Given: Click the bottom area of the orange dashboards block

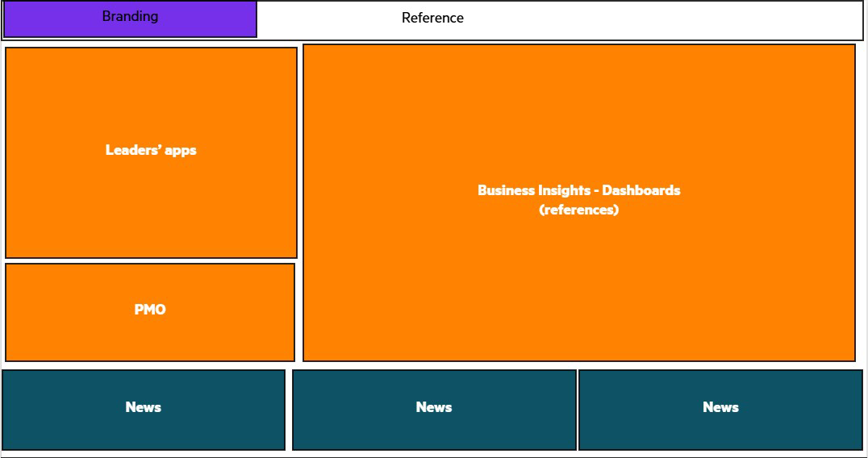Looking at the screenshot, I should [x=578, y=339].
